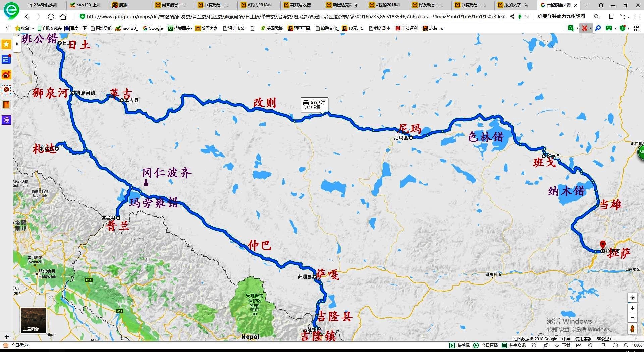Reload the page with refresh icon

tap(51, 17)
